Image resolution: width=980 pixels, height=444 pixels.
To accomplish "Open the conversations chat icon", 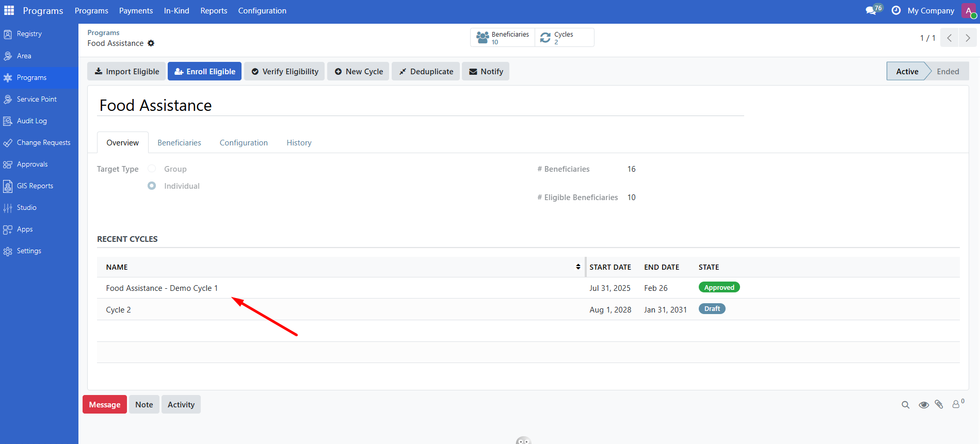I will [871, 11].
